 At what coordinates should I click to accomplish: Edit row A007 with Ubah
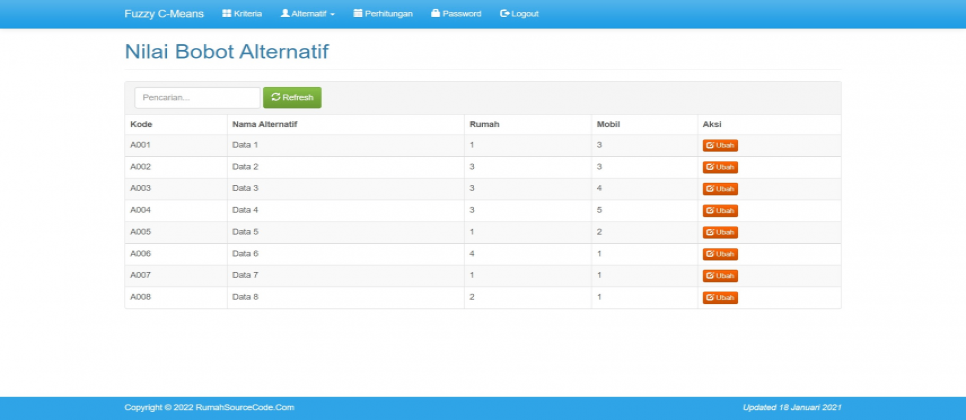[720, 275]
